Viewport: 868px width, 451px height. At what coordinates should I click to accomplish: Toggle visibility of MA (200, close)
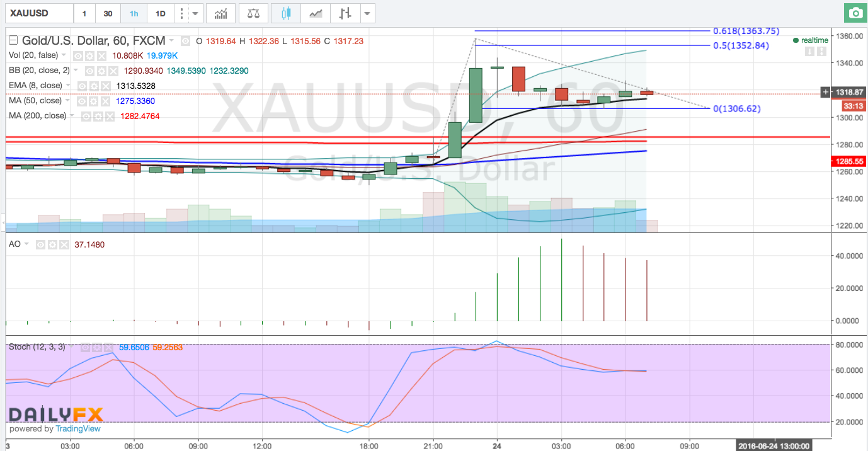point(84,116)
